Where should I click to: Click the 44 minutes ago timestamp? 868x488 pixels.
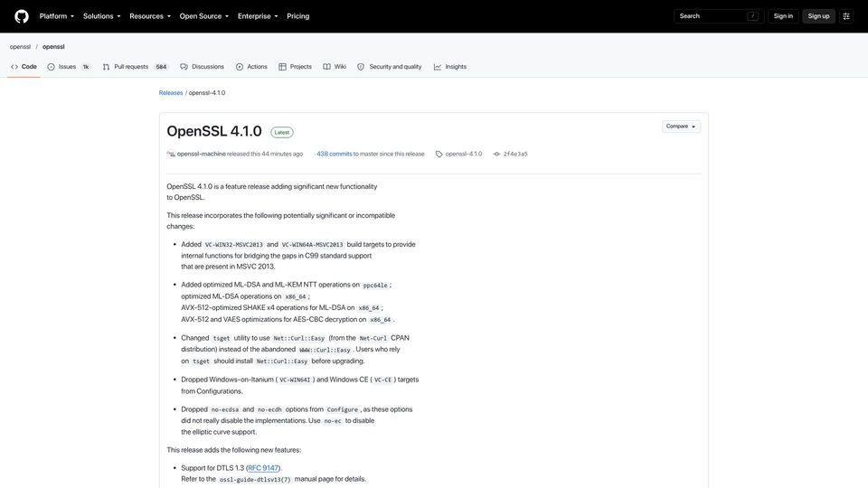(x=282, y=154)
